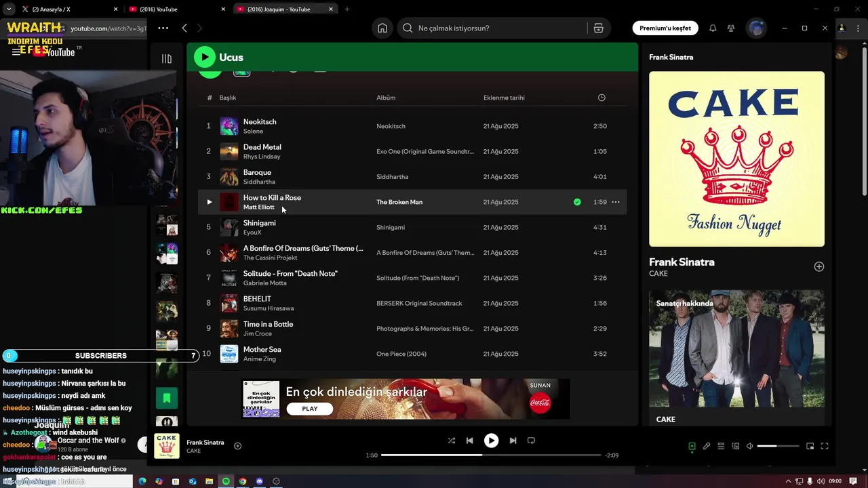Open the miniplayer

point(810,446)
